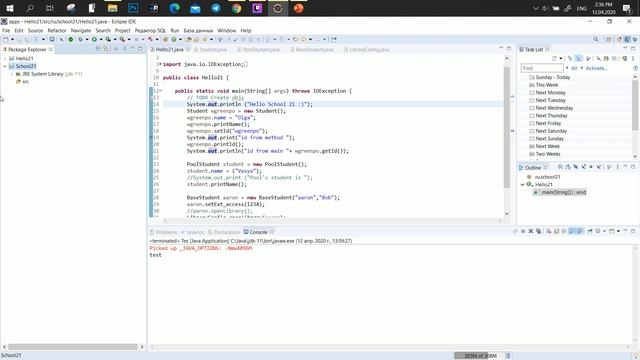The width and height of the screenshot is (640, 360).
Task: Collapse Hello21 class in Outline
Action: pyautogui.click(x=522, y=184)
